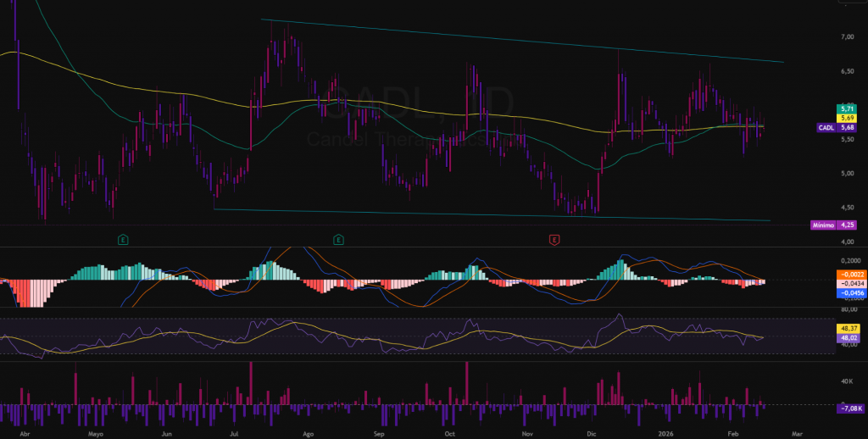Click the pink −0,0434 MACD histogram value
This screenshot has height=439, width=868.
click(x=851, y=283)
